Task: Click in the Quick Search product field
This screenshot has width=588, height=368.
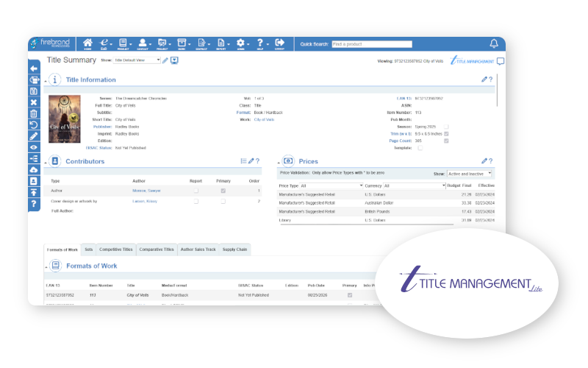Action: pyautogui.click(x=372, y=44)
